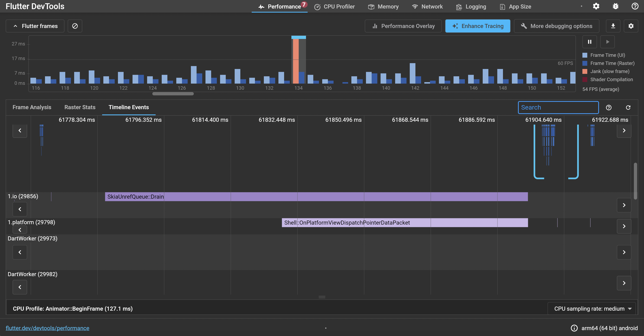Open More debugging options menu
644x336 pixels.
point(556,26)
